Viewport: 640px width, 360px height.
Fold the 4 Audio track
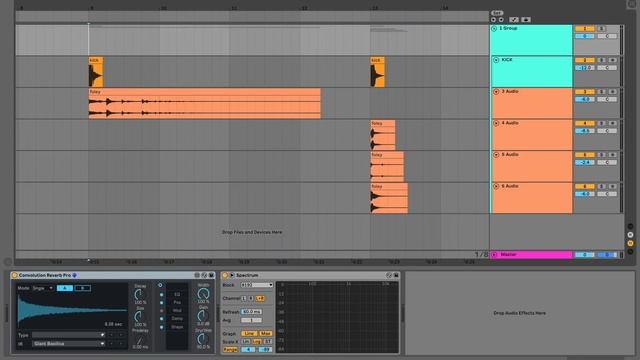[x=496, y=123]
